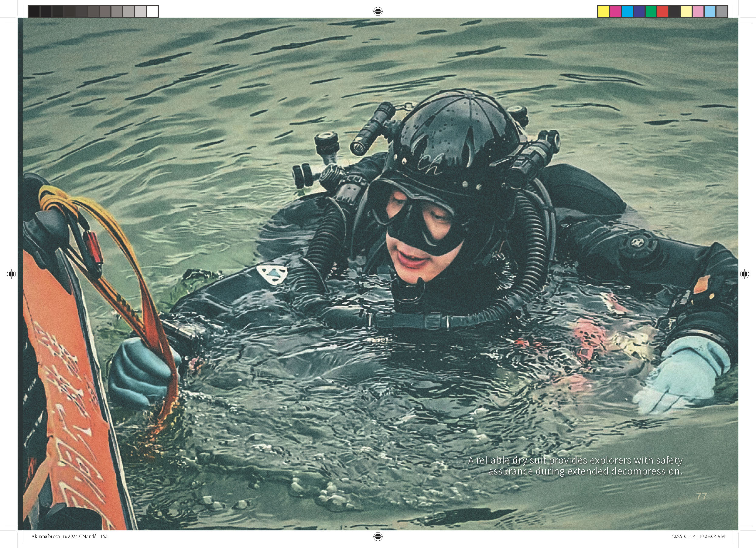This screenshot has height=548, width=756.
Task: Select the red color bar swatch
Action: (x=663, y=11)
